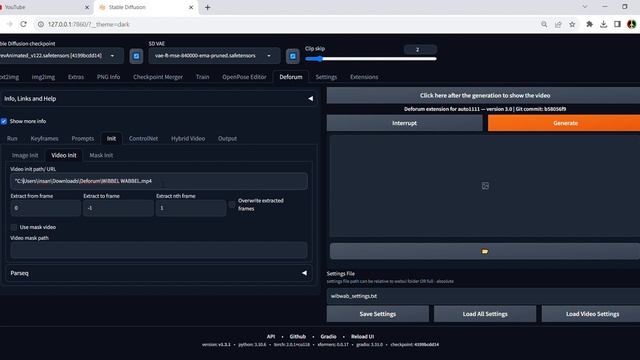The width and height of the screenshot is (640, 360).
Task: Open Checkpoint Merger tab
Action: tap(158, 77)
